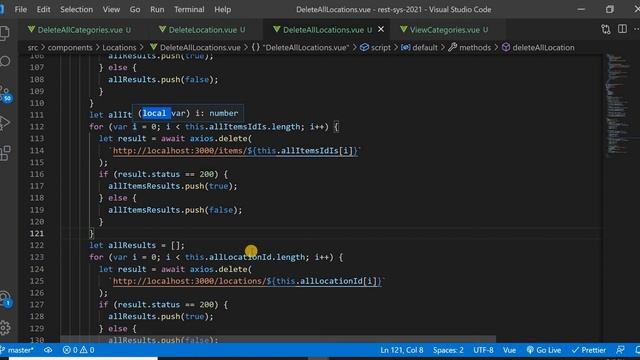This screenshot has width=640, height=360.
Task: Open Problems panel via errors and warnings count
Action: click(78, 350)
